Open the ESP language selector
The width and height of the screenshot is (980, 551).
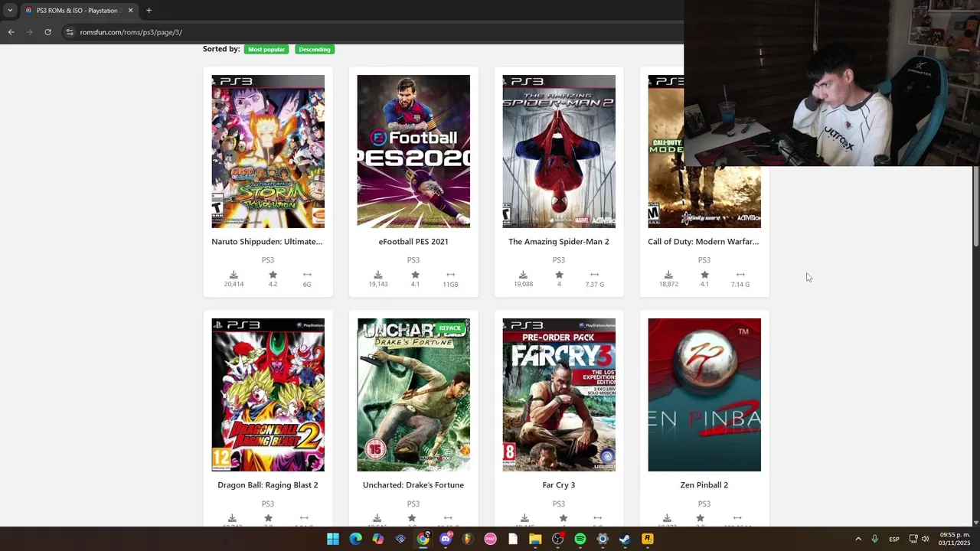pos(894,539)
